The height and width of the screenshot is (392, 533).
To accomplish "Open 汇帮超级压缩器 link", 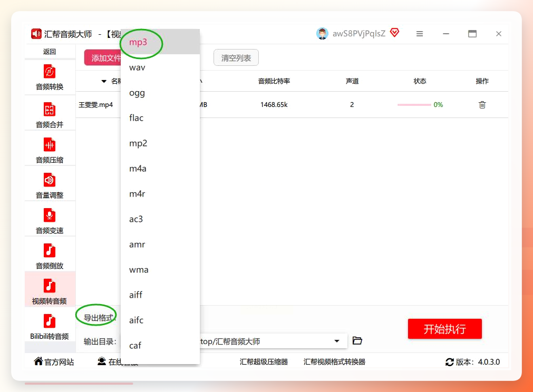I will pos(264,362).
